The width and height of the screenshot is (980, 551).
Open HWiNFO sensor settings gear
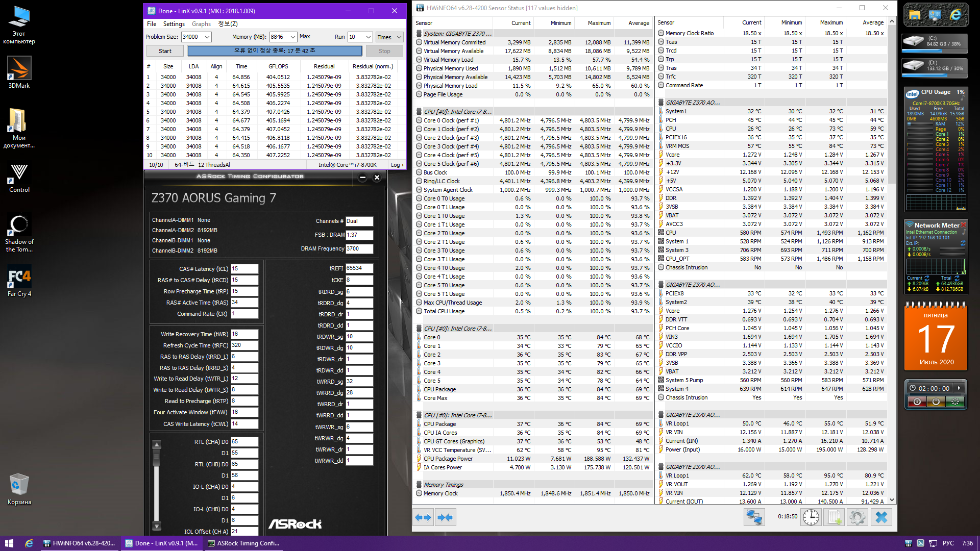(857, 517)
